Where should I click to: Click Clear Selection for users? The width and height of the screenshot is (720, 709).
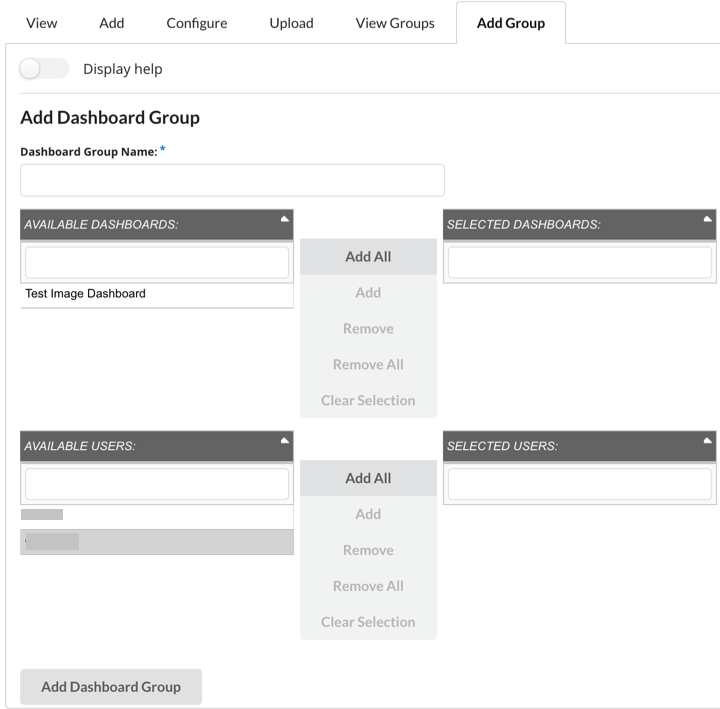(368, 622)
